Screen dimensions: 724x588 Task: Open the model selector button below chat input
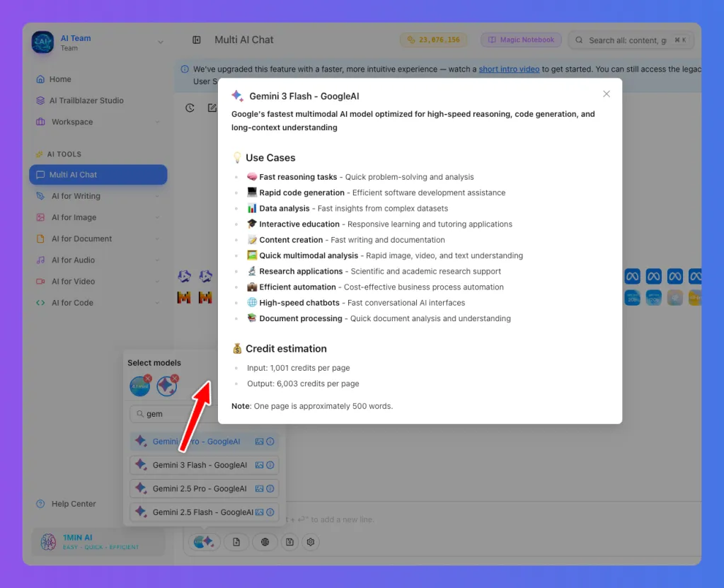204,542
